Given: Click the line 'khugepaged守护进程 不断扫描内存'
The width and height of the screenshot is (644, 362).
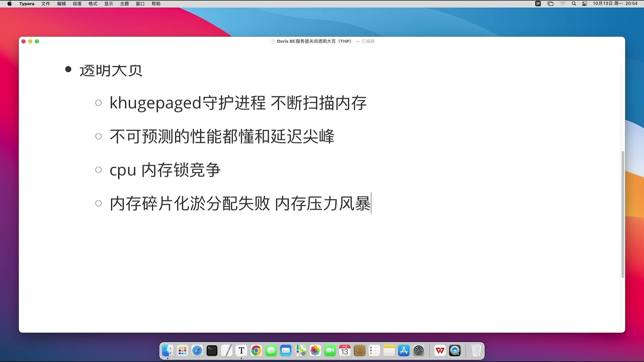Looking at the screenshot, I should pos(238,103).
